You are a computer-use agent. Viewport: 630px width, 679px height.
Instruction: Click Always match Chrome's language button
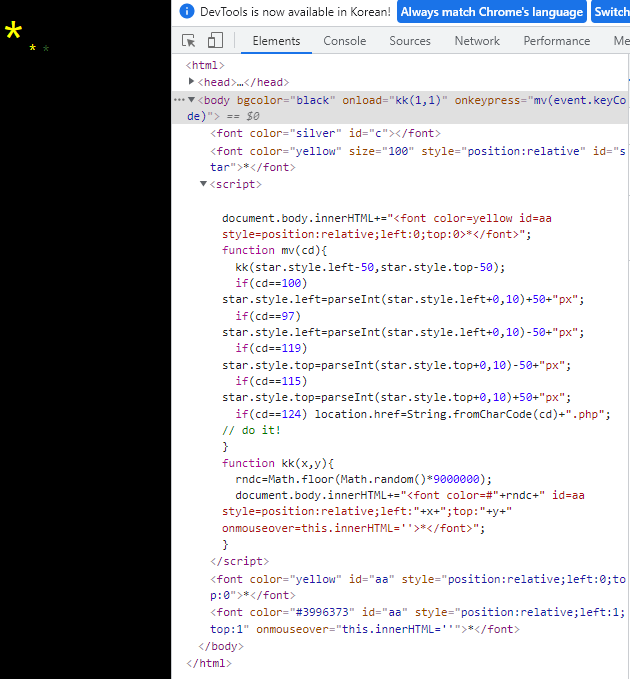491,12
